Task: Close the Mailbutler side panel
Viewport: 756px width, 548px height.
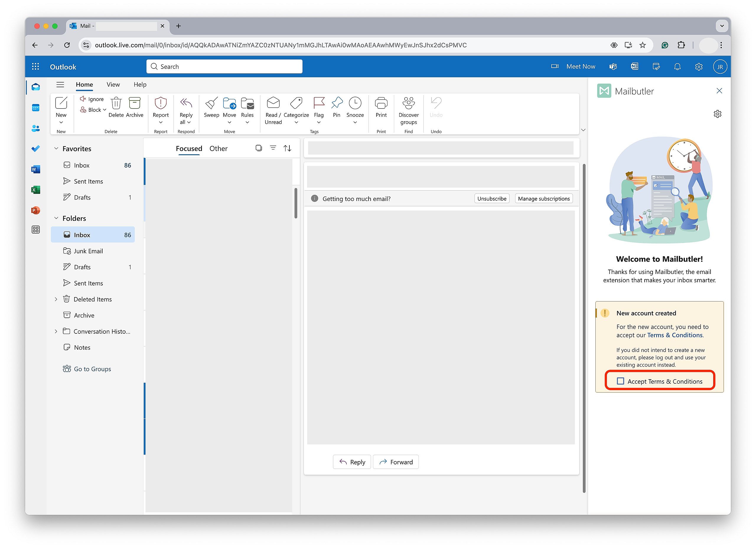Action: pyautogui.click(x=719, y=91)
